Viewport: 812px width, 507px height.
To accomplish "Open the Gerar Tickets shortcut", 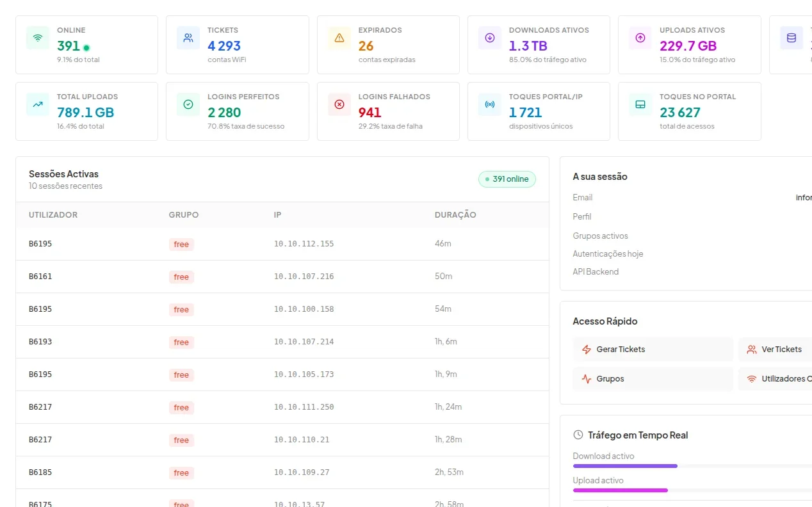I will click(653, 350).
